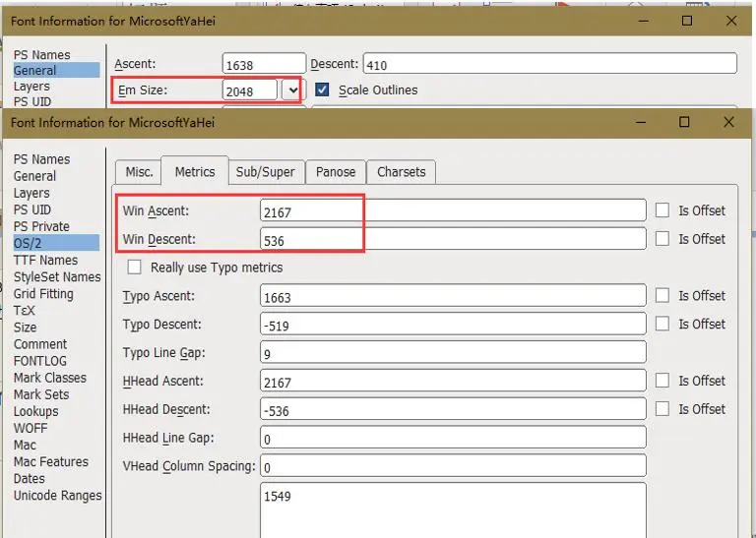Open the Em Size dropdown arrow
756x538 pixels.
pos(292,90)
